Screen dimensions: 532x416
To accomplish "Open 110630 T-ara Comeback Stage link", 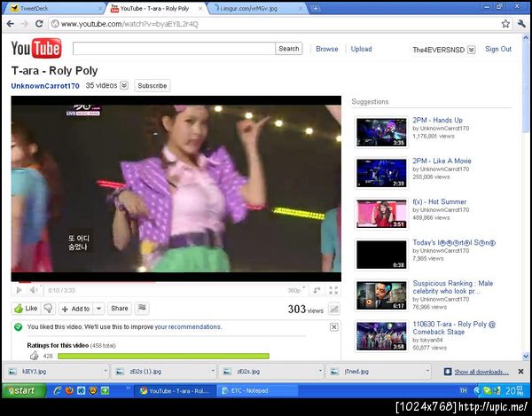I will [x=454, y=328].
